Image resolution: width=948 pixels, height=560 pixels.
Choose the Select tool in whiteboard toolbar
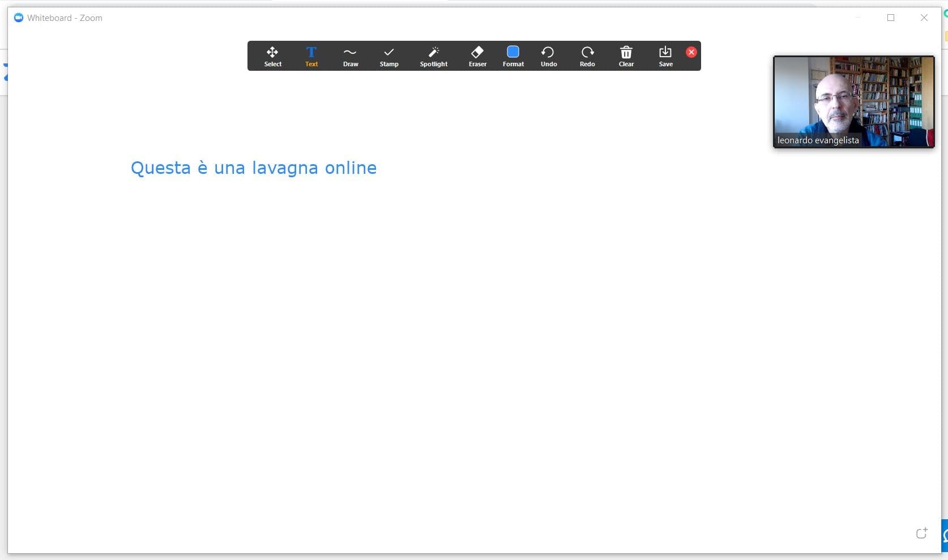272,56
